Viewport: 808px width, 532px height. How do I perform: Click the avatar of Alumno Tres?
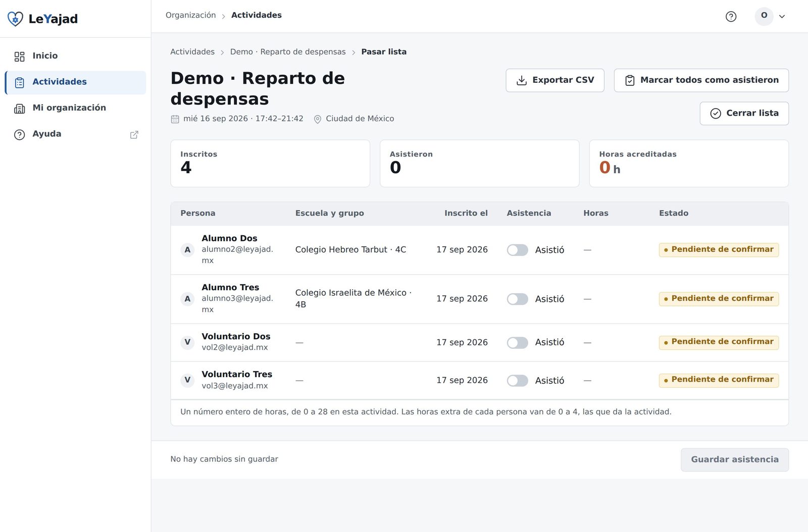187,299
